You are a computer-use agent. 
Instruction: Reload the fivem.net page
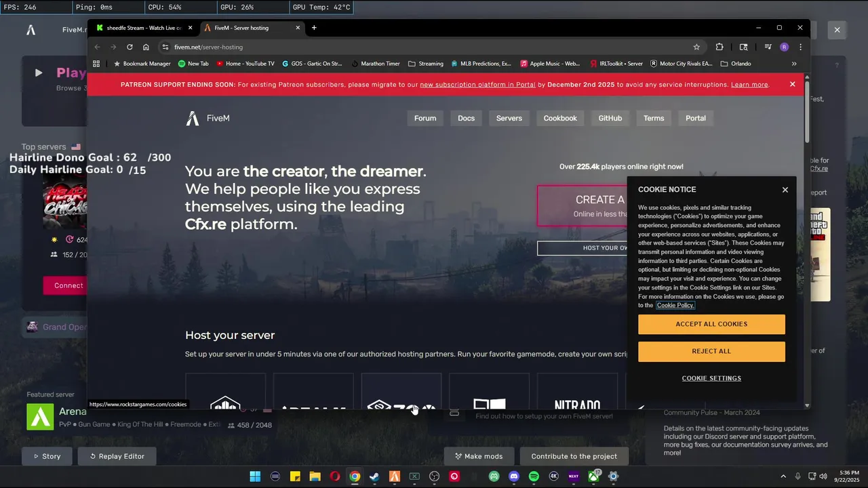click(x=130, y=47)
